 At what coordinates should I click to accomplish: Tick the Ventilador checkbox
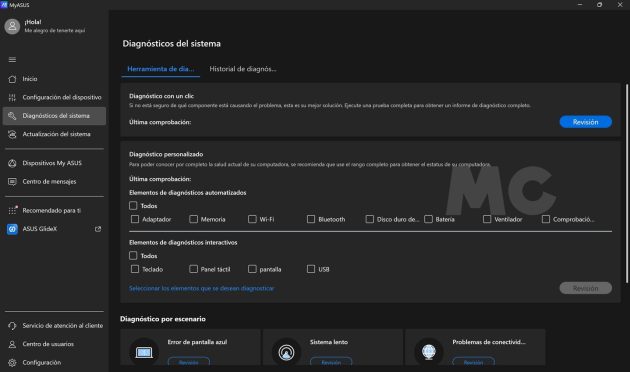click(x=487, y=219)
